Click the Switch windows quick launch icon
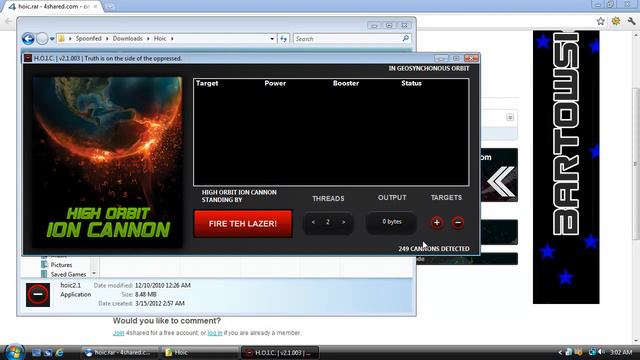The width and height of the screenshot is (640, 360). (x=48, y=353)
